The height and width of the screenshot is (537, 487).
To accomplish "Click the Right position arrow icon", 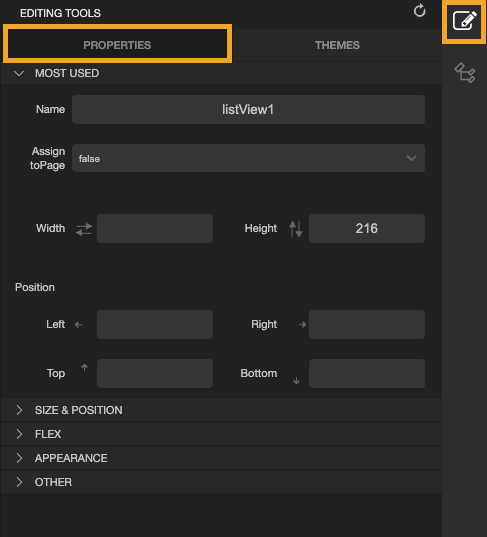I will pyautogui.click(x=302, y=324).
